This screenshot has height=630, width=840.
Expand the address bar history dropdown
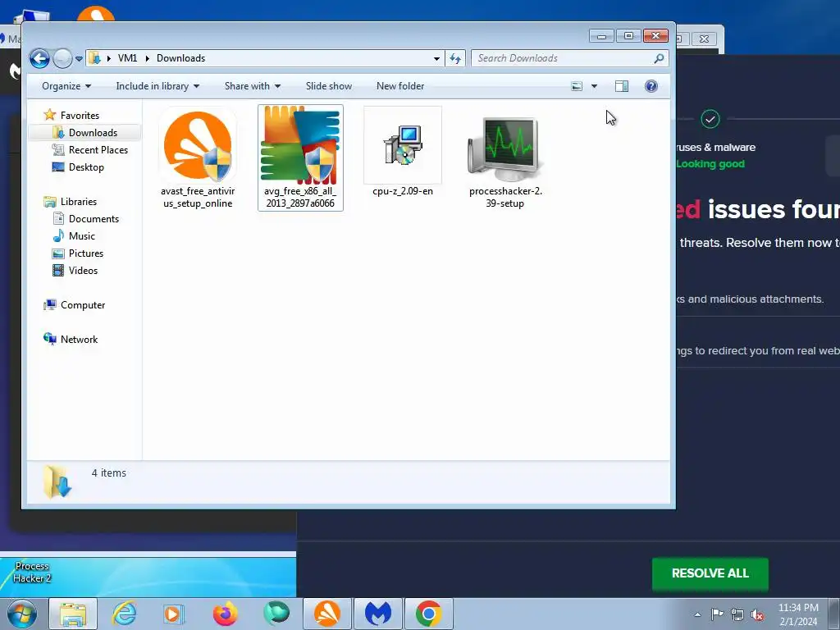[436, 58]
